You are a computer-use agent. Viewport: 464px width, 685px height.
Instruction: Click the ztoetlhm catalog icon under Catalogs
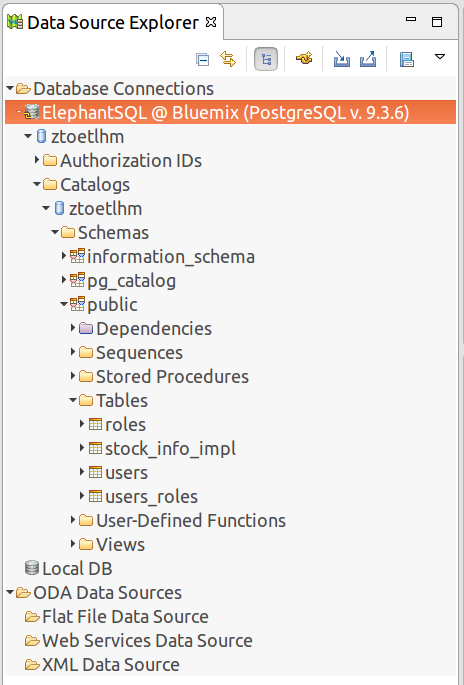(59, 208)
